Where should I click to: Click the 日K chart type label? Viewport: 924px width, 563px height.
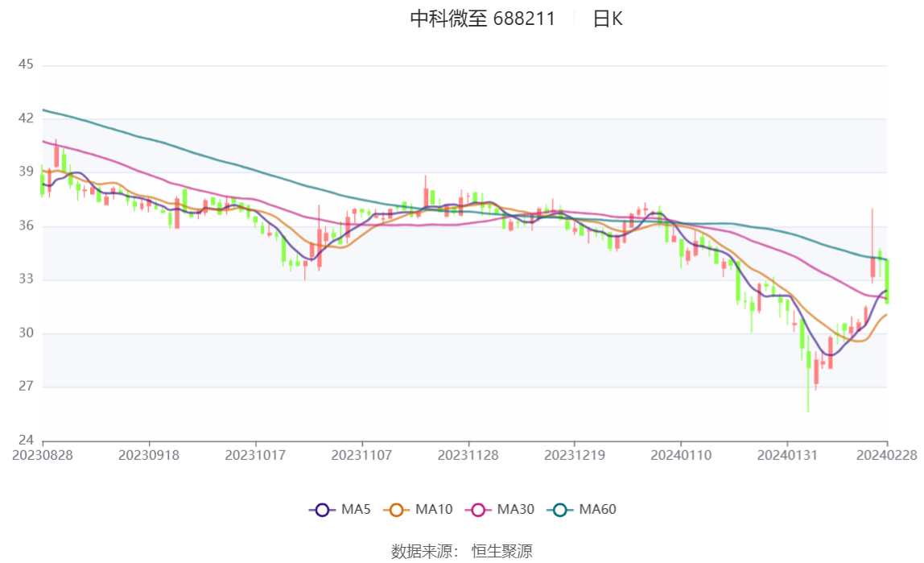coord(608,19)
